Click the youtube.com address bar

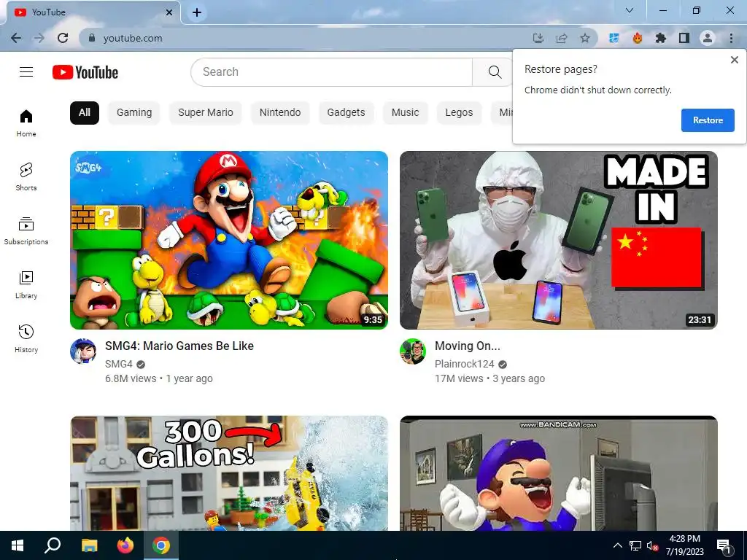(305, 38)
